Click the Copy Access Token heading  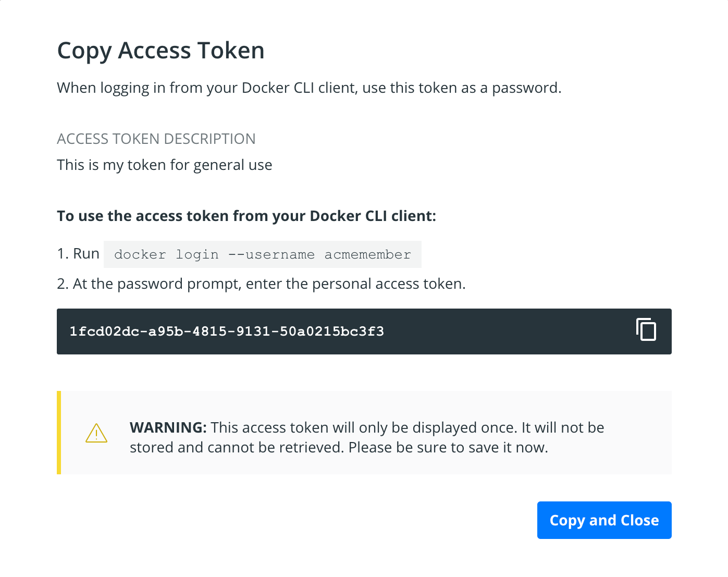(161, 51)
